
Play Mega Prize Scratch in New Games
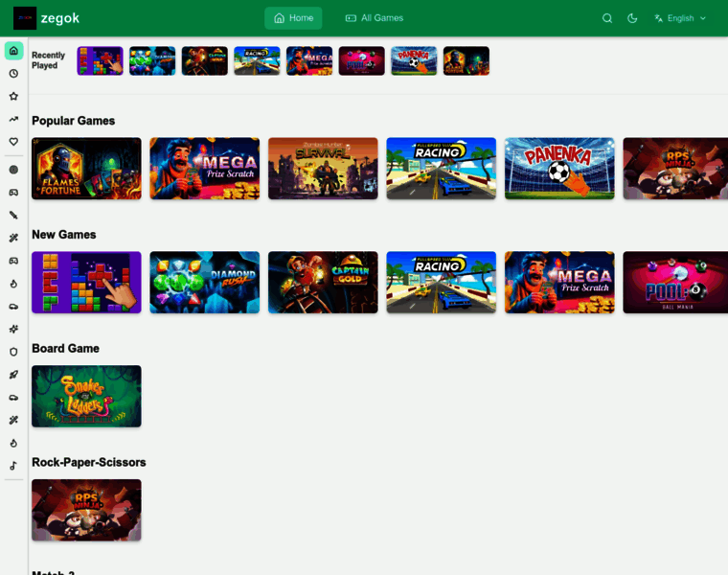(559, 282)
